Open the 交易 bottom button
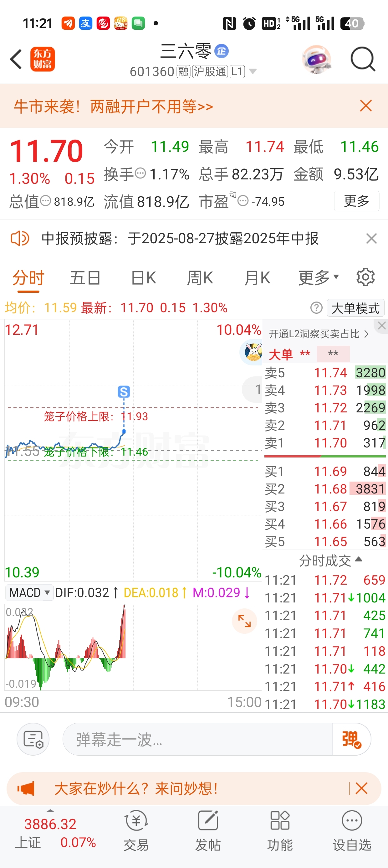Viewport: 388px width, 868px height. tap(136, 831)
